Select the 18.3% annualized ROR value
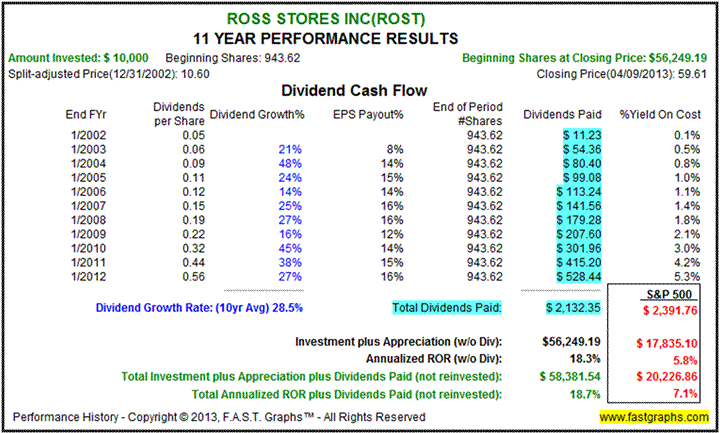This screenshot has height=433, width=720. click(585, 359)
